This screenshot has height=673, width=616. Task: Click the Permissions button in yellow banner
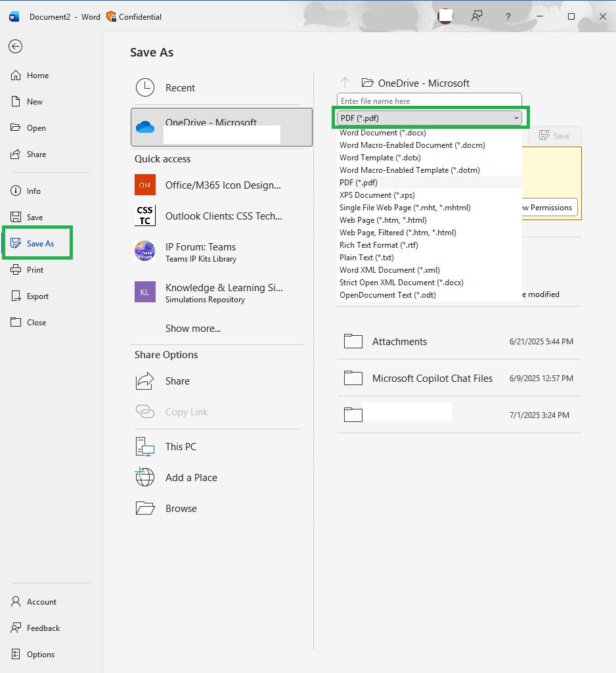tap(550, 207)
